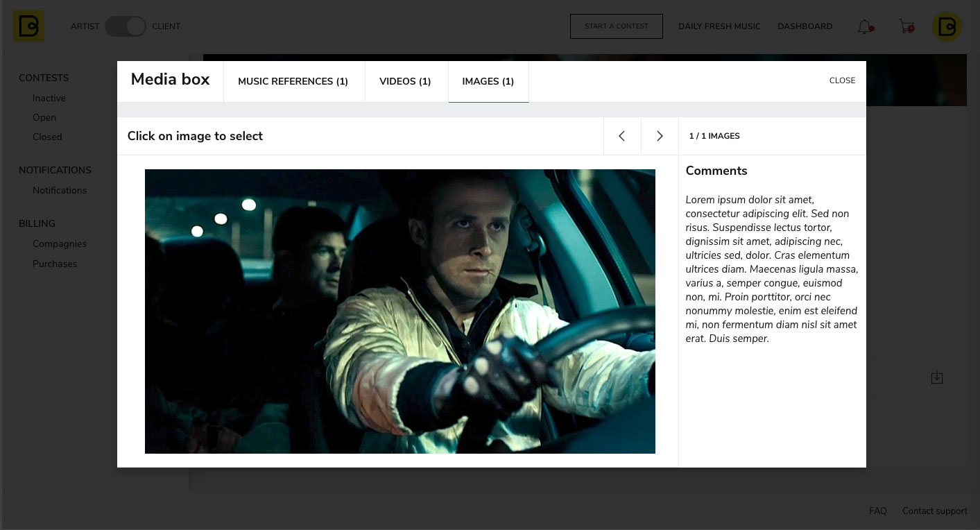Viewport: 980px width, 530px height.
Task: Go to Dashboard in the header
Action: click(805, 26)
